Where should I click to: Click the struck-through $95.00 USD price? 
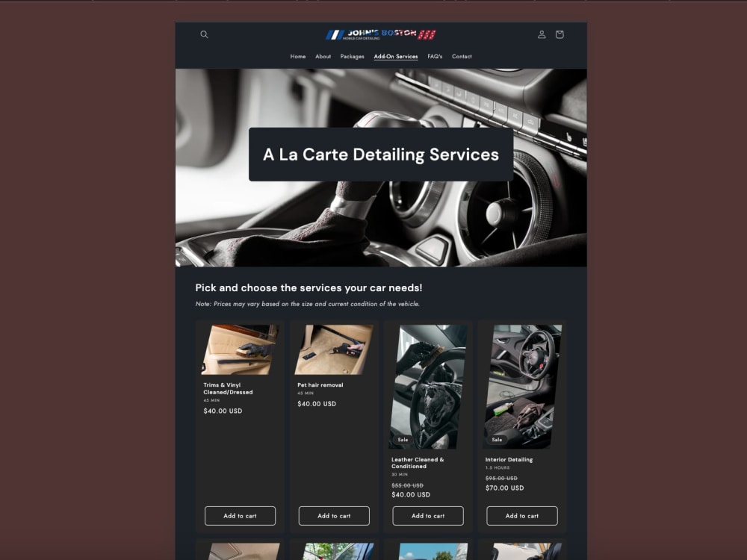pyautogui.click(x=501, y=478)
